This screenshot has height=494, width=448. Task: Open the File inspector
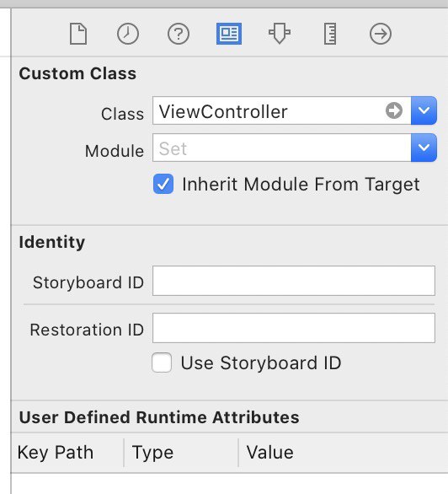[78, 34]
